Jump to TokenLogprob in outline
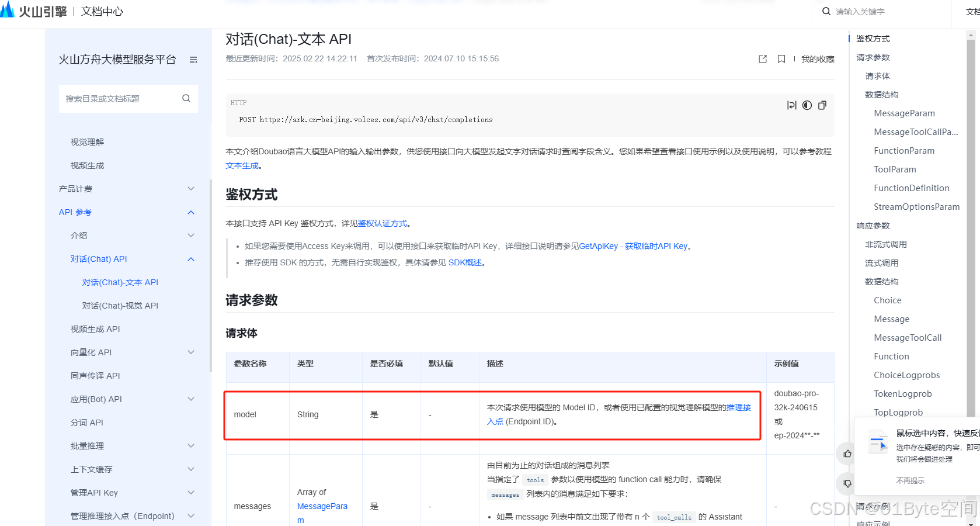The width and height of the screenshot is (980, 526). (x=903, y=394)
